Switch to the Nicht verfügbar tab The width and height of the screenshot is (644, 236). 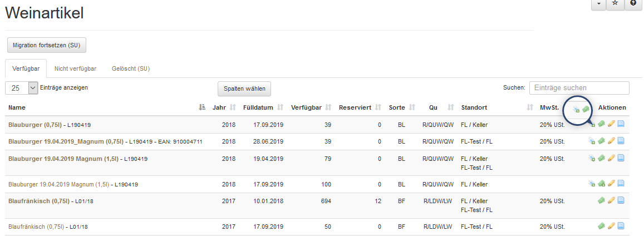pyautogui.click(x=75, y=68)
